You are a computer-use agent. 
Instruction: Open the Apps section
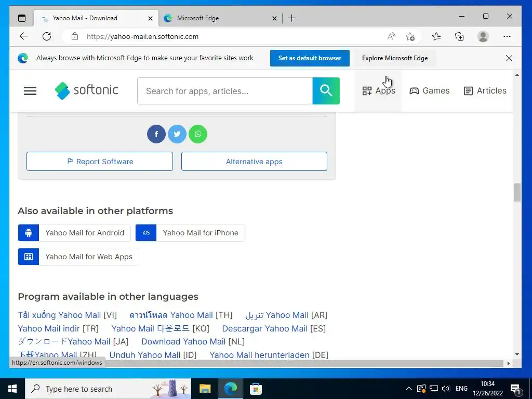[x=379, y=90]
